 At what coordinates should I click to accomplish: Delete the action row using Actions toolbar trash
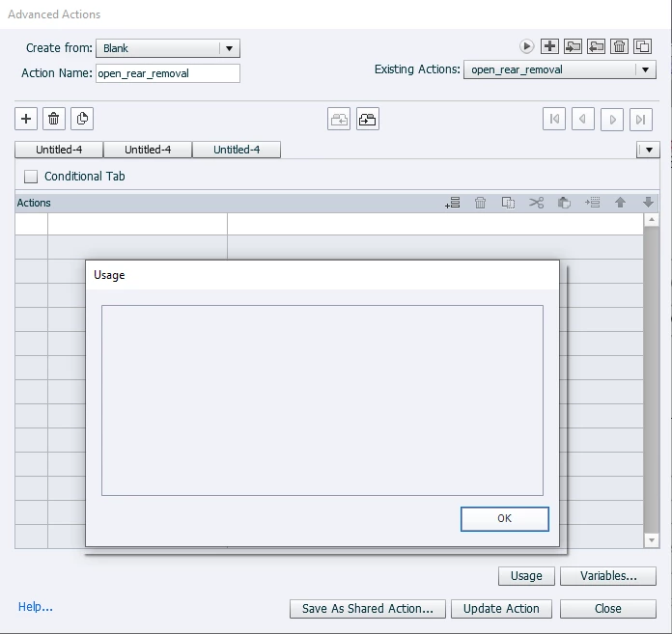point(480,203)
